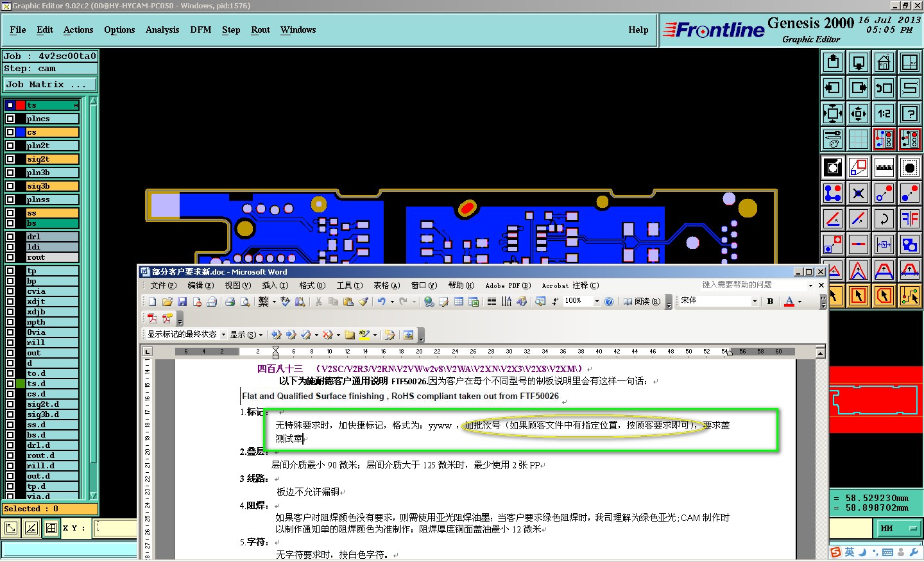Click the Undo arrow in Word toolbar
Screen dimensions: 924x562
(x=382, y=302)
